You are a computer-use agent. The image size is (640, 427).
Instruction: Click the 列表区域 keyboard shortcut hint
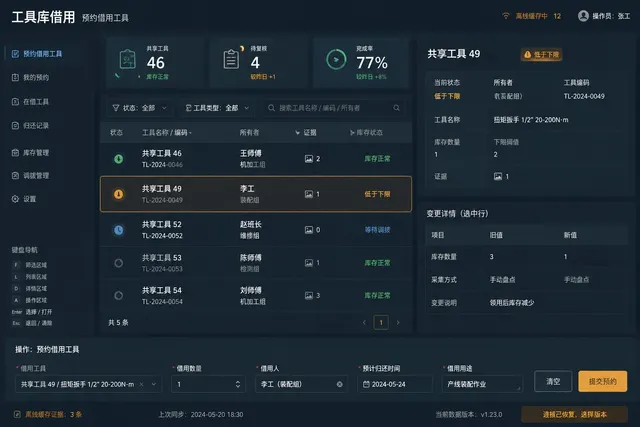coord(30,277)
